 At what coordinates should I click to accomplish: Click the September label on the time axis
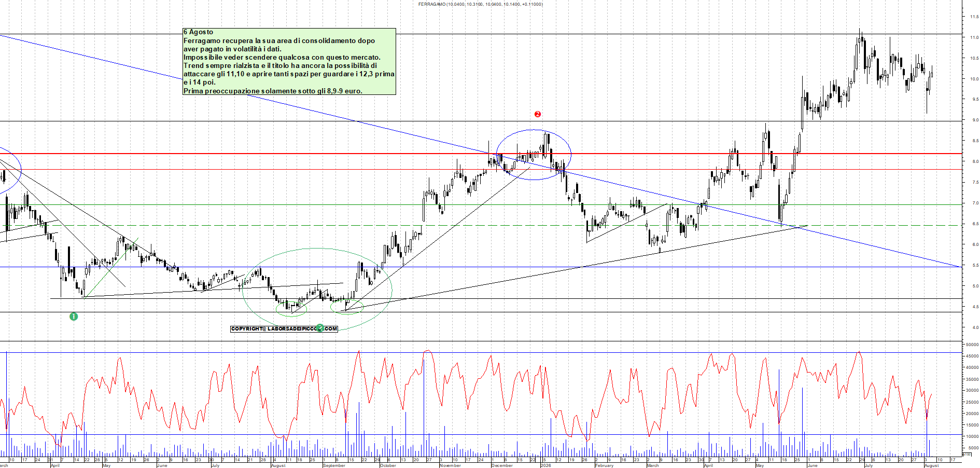click(x=334, y=465)
